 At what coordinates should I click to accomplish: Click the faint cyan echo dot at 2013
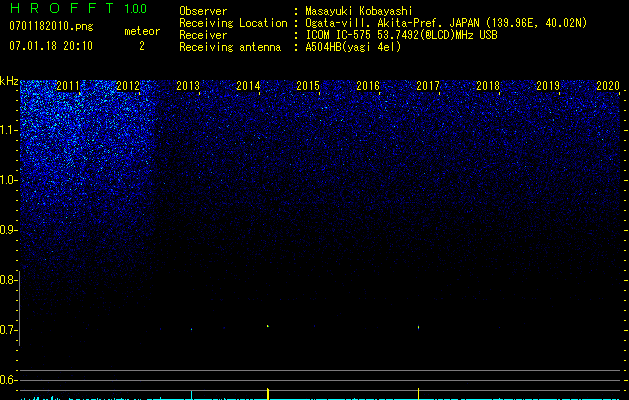click(x=191, y=329)
